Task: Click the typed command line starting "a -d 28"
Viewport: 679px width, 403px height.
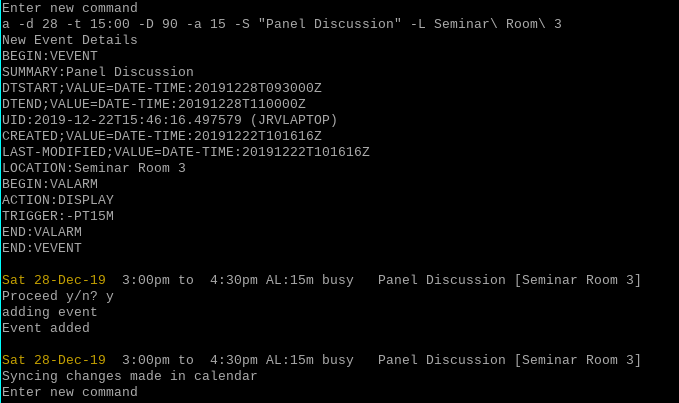Action: click(x=282, y=24)
